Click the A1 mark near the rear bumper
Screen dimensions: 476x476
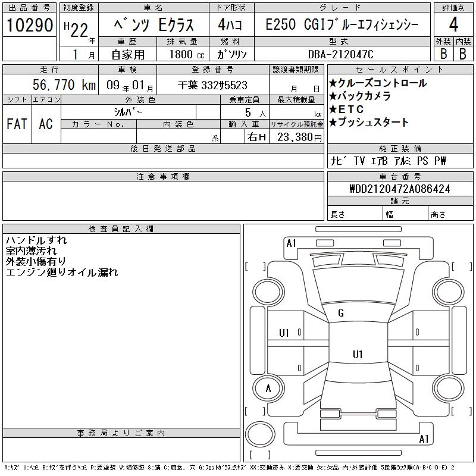pos(424,439)
